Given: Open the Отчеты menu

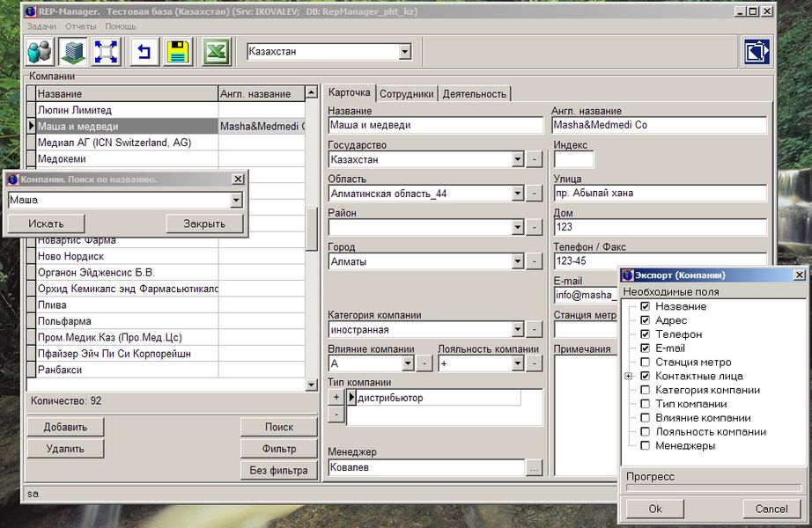Looking at the screenshot, I should [x=80, y=26].
